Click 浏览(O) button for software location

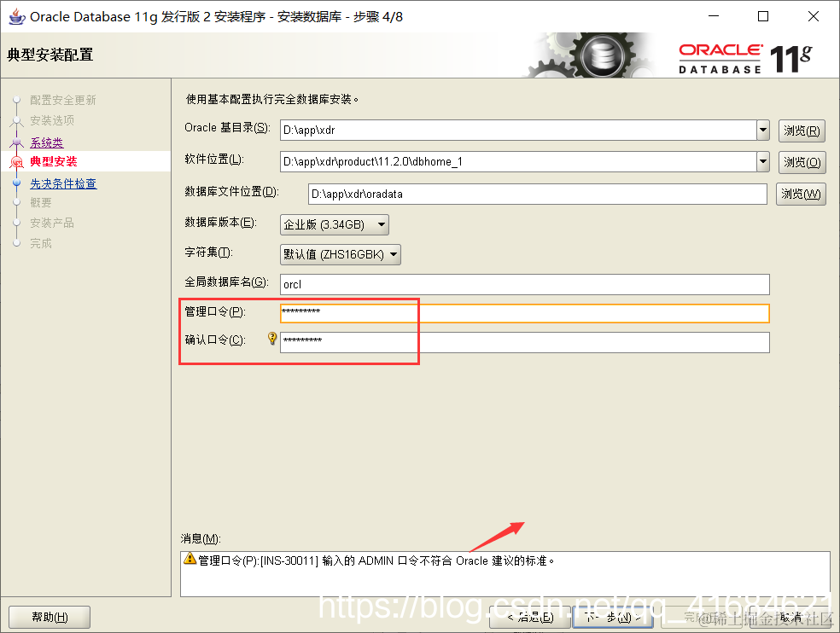point(802,162)
